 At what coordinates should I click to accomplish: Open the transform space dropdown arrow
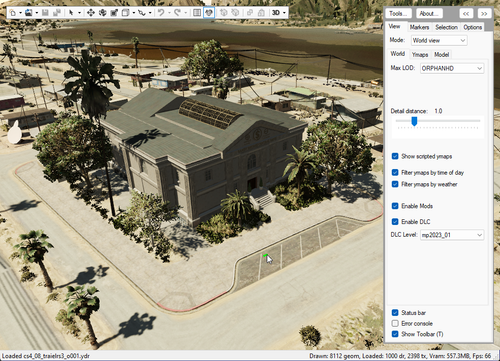pyautogui.click(x=134, y=13)
